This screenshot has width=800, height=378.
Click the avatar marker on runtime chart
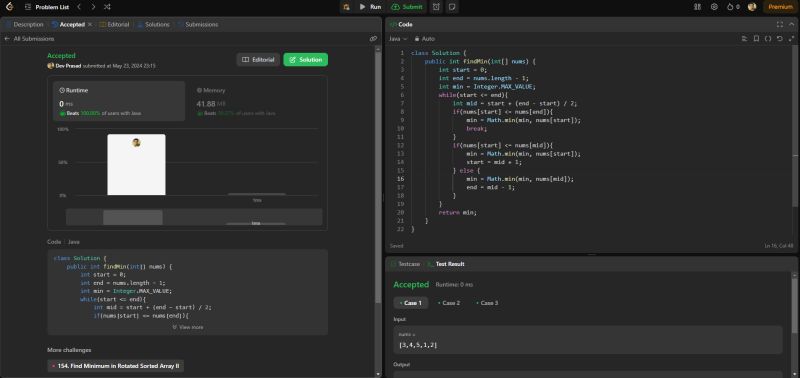coord(136,142)
